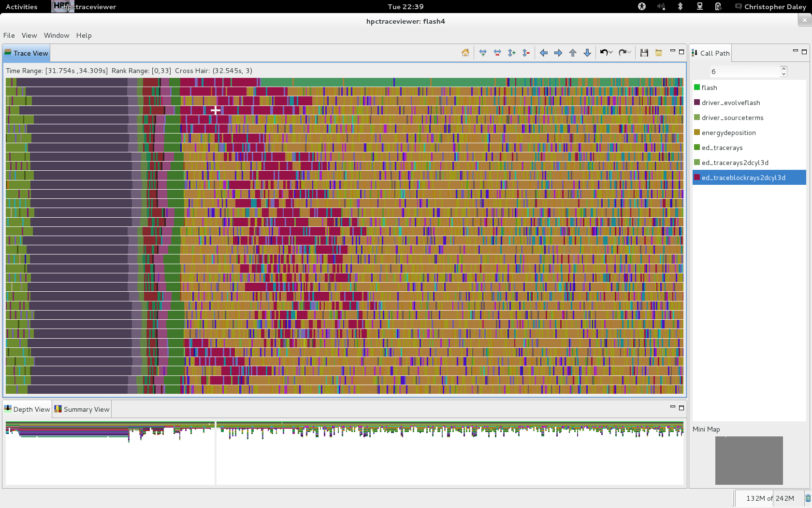Minimize the Trace View panel
Image resolution: width=812 pixels, height=508 pixels.
pyautogui.click(x=672, y=51)
